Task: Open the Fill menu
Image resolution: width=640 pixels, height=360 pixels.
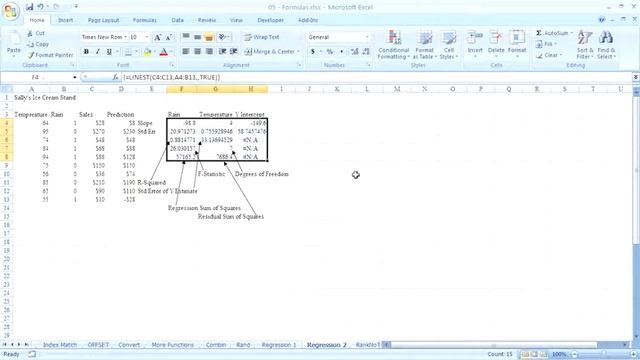Action: pyautogui.click(x=546, y=44)
